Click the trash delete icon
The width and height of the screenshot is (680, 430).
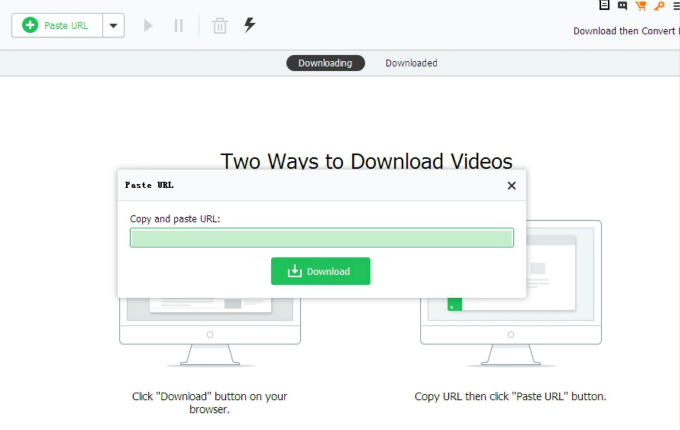(x=219, y=25)
